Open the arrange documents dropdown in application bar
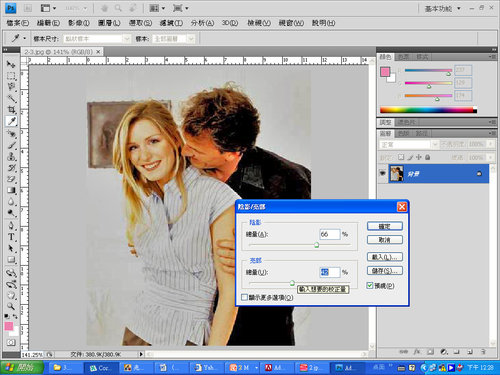This screenshot has height=375, width=500. point(157,8)
